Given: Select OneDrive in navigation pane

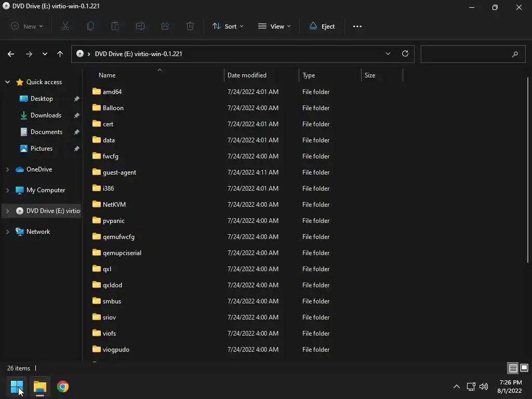Looking at the screenshot, I should point(39,169).
